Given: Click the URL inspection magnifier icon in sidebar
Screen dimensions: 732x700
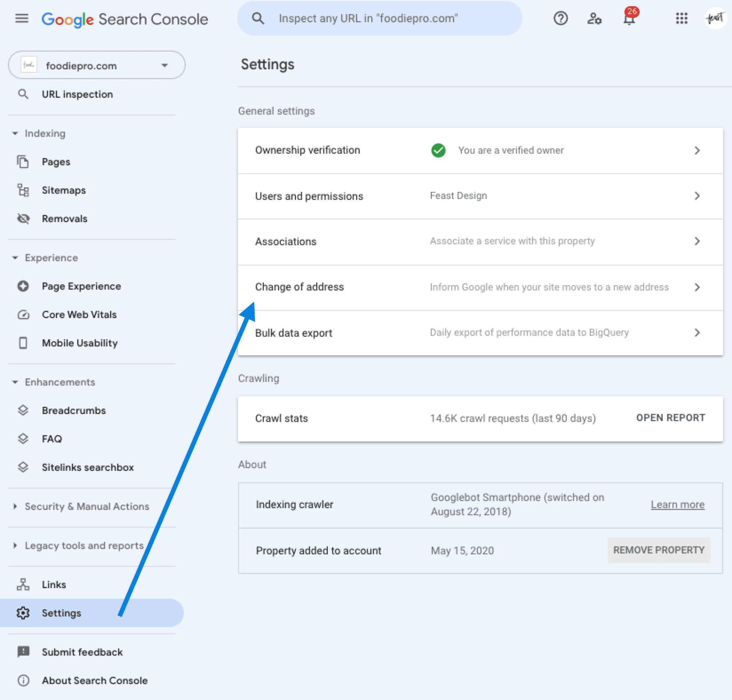Looking at the screenshot, I should pyautogui.click(x=23, y=94).
